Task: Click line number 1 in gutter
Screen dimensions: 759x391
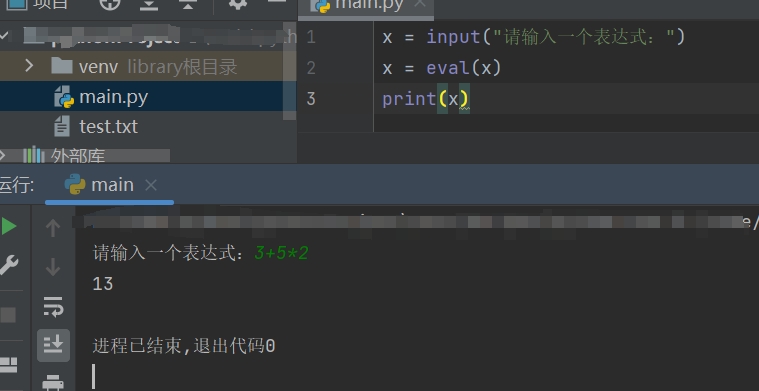Action: tap(311, 37)
